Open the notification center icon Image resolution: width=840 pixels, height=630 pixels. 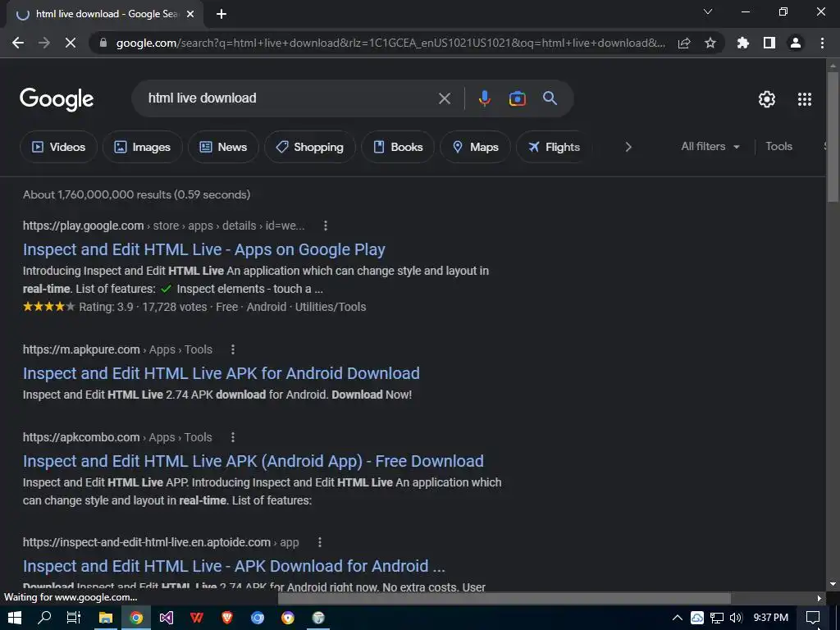pos(813,618)
